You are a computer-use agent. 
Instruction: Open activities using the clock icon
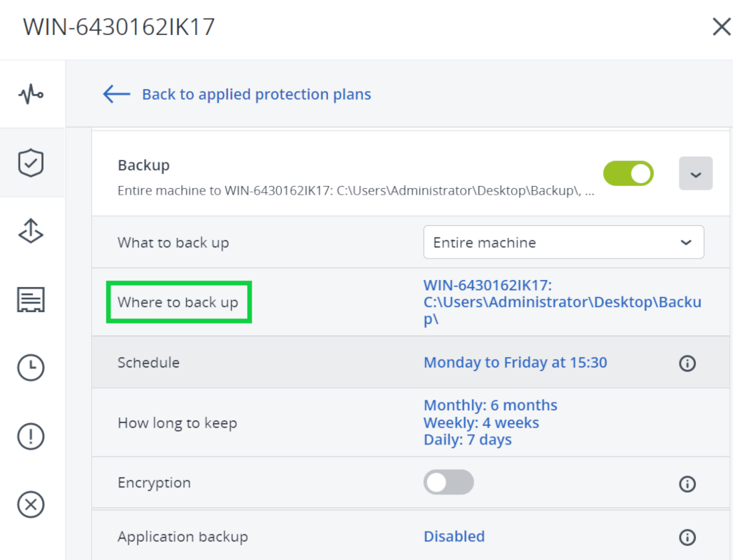[31, 368]
